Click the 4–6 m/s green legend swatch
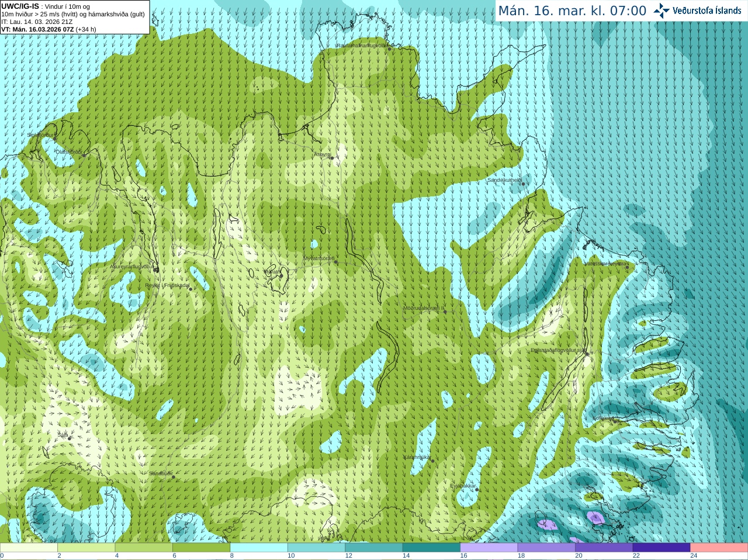The height and width of the screenshot is (560, 748). 144,548
